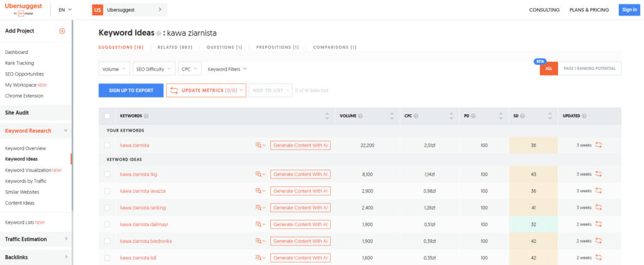Refresh metrics for kawa ziarnista row
This screenshot has width=644, height=265.
tap(599, 145)
